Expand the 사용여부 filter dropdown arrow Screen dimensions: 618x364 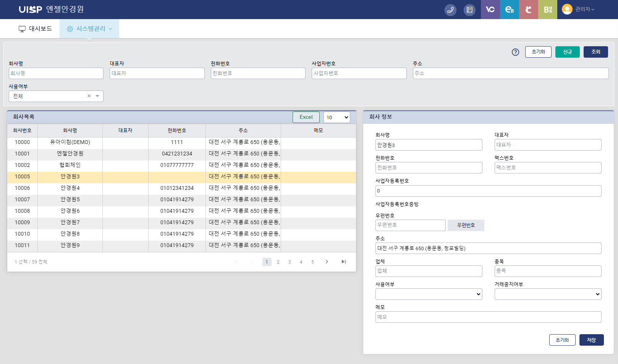pos(97,96)
